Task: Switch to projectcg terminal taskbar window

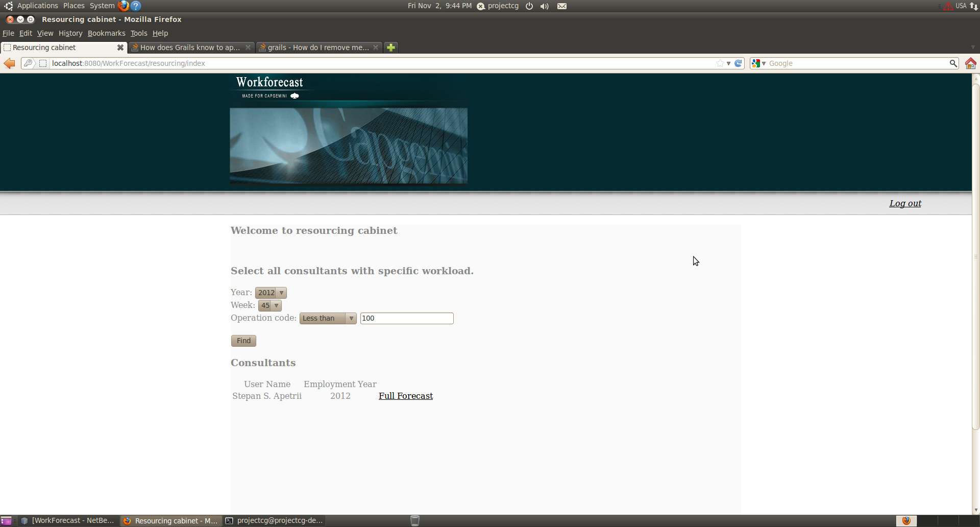Action: (275, 521)
